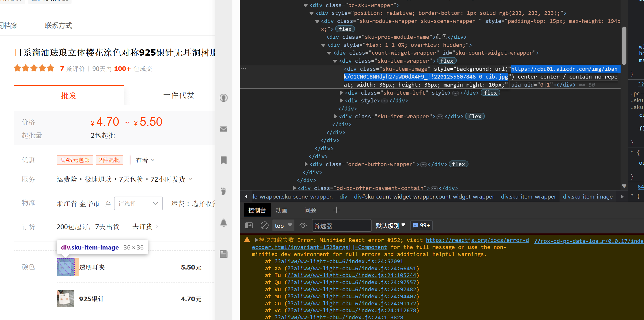Clear console with the circle-slash icon
644x320 pixels.
[x=264, y=226]
